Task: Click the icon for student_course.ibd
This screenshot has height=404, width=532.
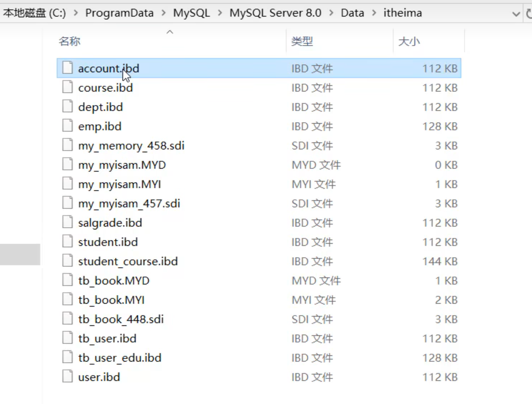Action: click(67, 261)
